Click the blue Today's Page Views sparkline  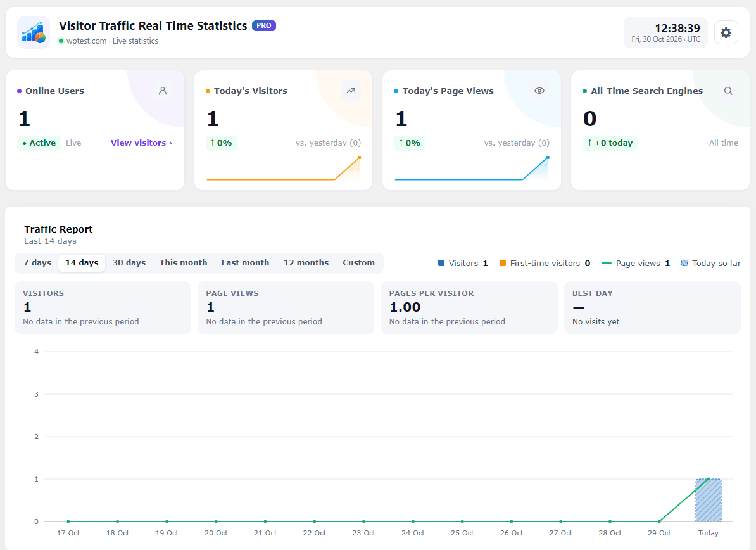(x=472, y=169)
